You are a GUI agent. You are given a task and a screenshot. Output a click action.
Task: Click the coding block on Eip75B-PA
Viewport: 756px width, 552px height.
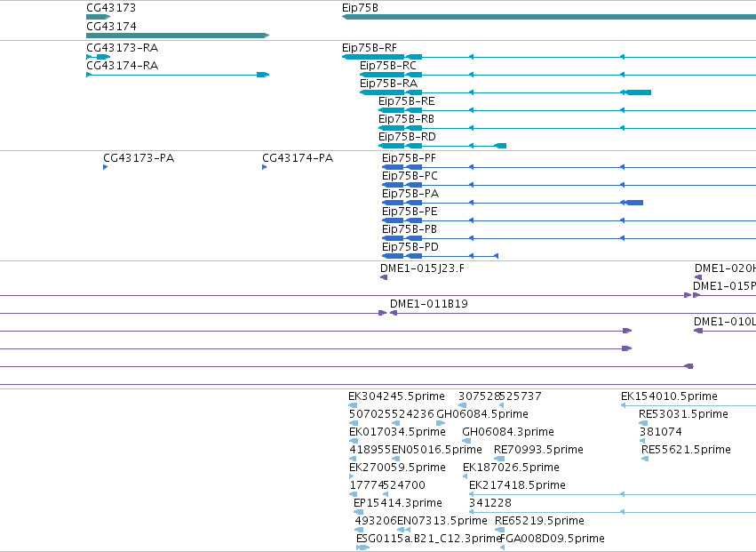633,203
